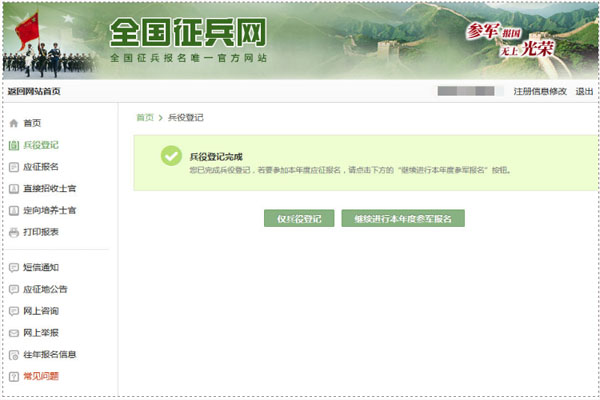Click the 往年报名信息 icon

pos(14,355)
